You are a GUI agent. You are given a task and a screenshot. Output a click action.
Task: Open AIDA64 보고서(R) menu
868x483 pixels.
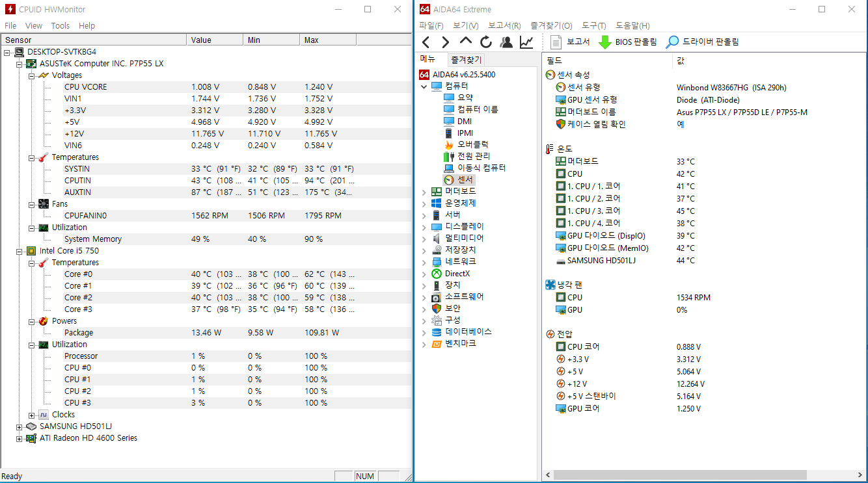point(504,26)
